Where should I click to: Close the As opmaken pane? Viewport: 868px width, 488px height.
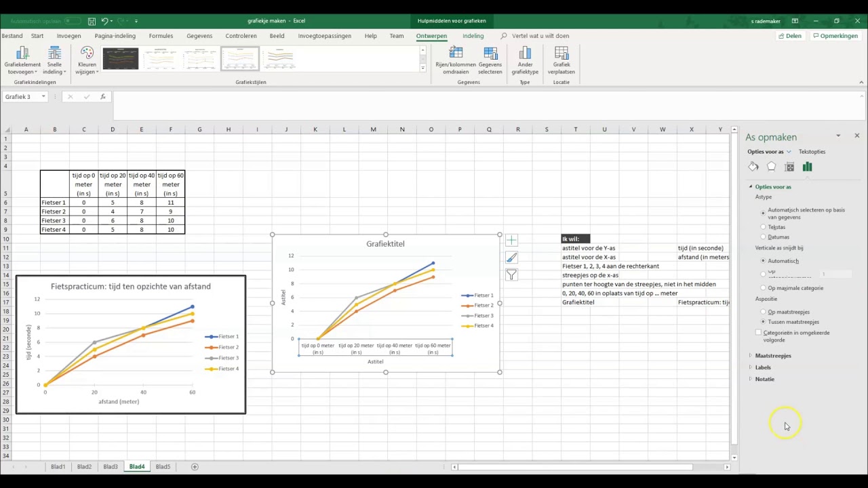tap(856, 136)
